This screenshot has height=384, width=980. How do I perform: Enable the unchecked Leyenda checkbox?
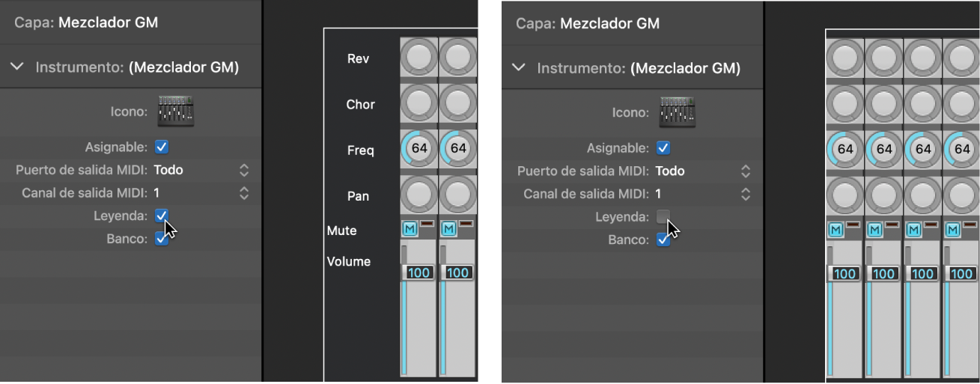click(663, 216)
